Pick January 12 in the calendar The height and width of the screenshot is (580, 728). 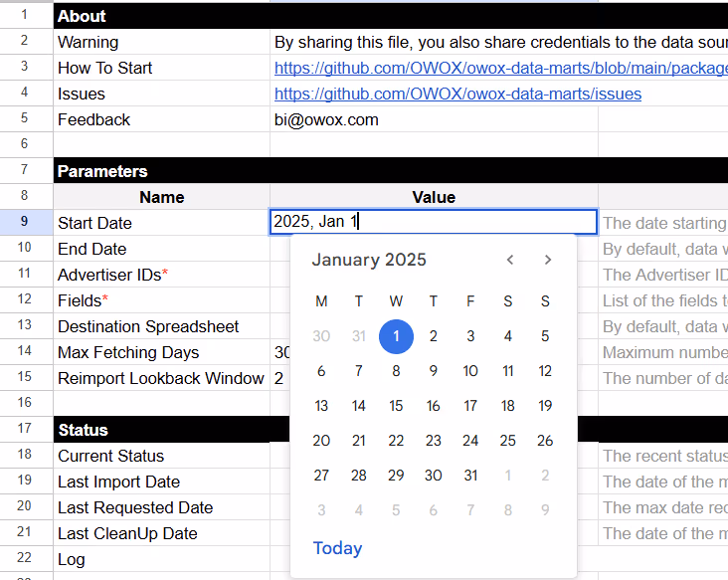[x=545, y=371]
